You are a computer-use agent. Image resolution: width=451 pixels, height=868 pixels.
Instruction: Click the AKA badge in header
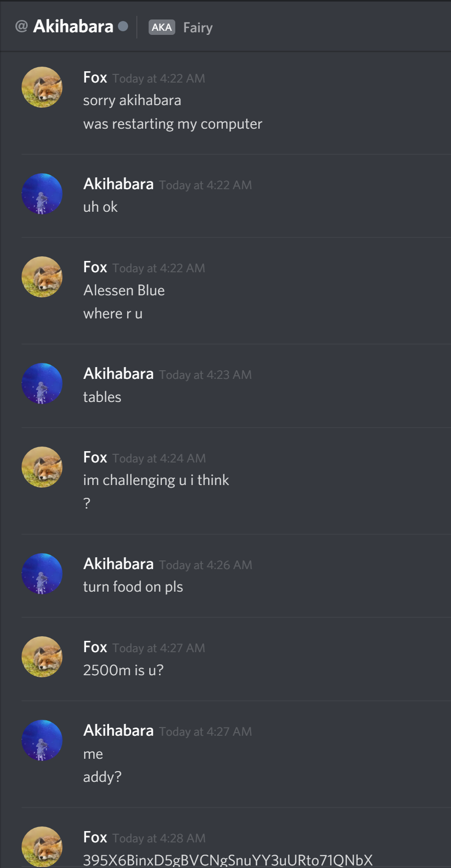tap(162, 27)
